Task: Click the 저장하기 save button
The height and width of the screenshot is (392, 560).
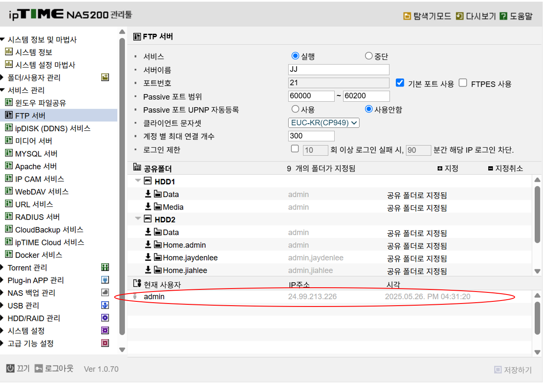Action: [513, 370]
